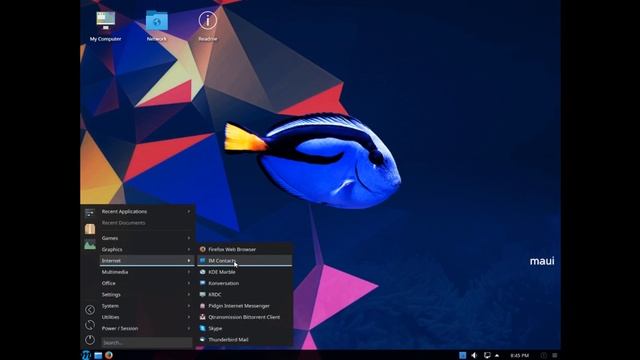Click the Search field in the application menu
This screenshot has height=360, width=640.
click(x=146, y=342)
